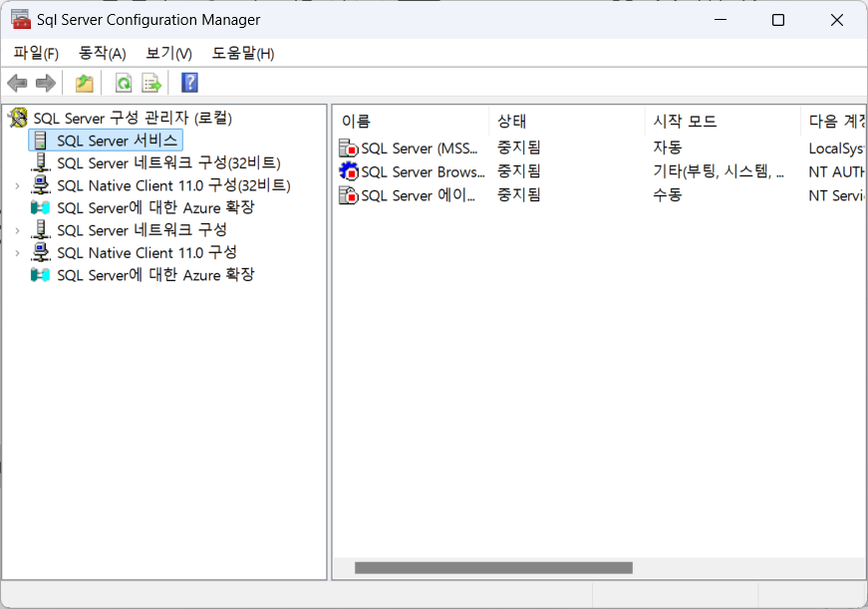Click the Refresh toolbar icon
Image resolution: width=868 pixels, height=609 pixels.
pos(124,84)
